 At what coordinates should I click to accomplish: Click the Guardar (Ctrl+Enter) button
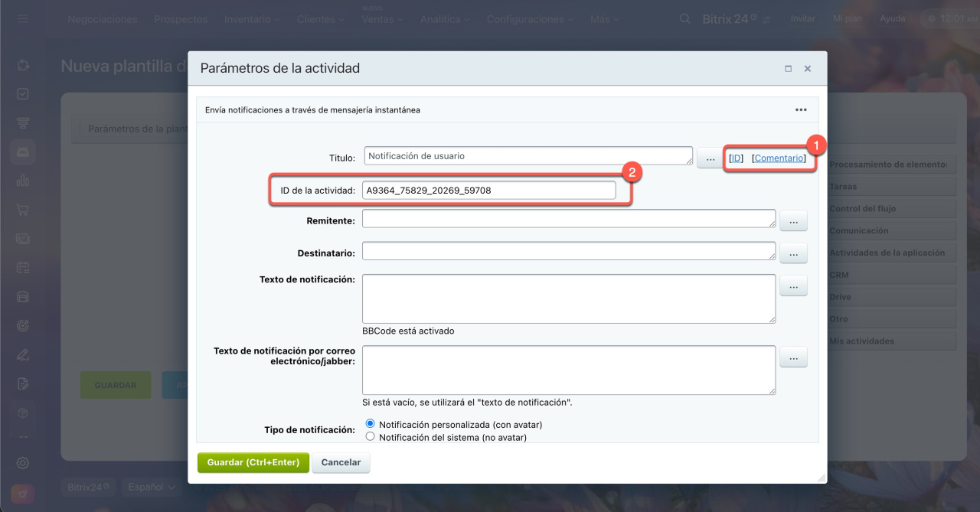click(x=253, y=463)
